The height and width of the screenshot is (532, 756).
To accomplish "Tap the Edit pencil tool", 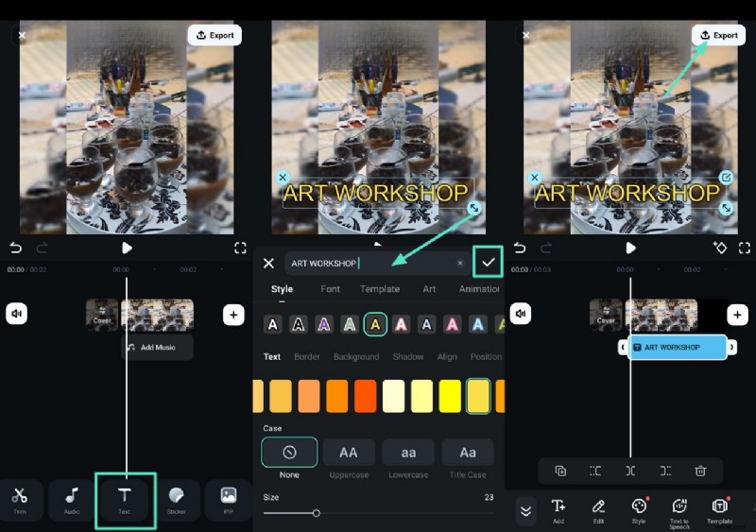I will (x=598, y=510).
